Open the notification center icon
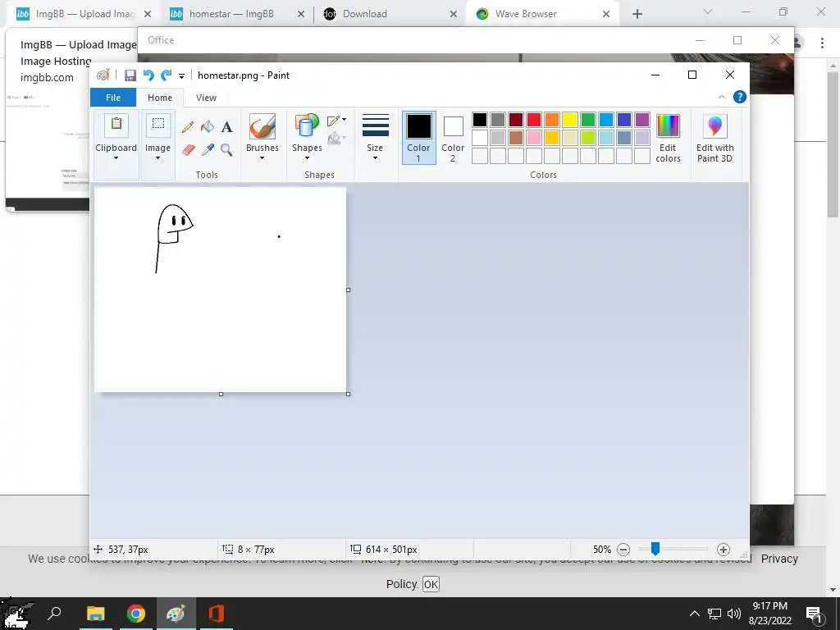The height and width of the screenshot is (630, 840). (x=814, y=614)
